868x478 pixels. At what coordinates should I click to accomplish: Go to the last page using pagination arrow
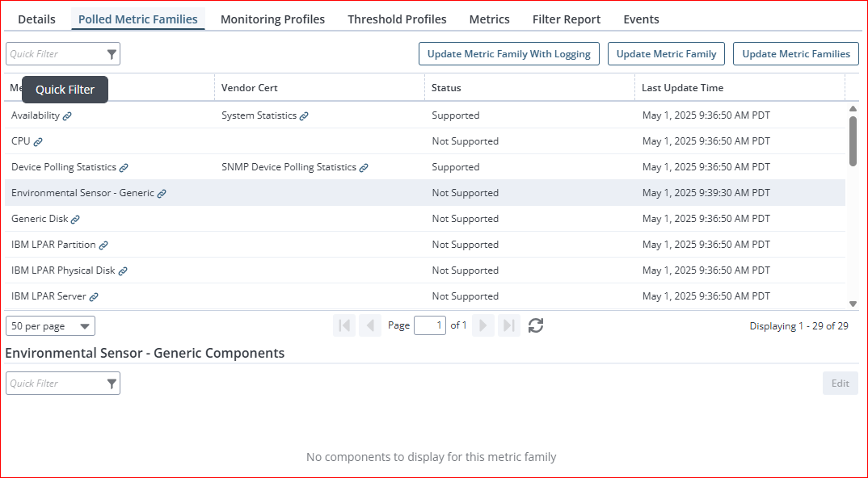coord(508,325)
